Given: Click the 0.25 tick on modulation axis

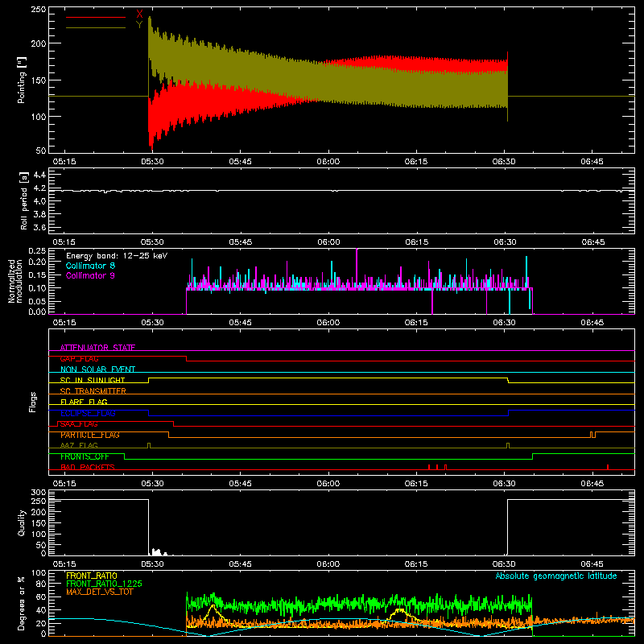Looking at the screenshot, I should [37, 251].
